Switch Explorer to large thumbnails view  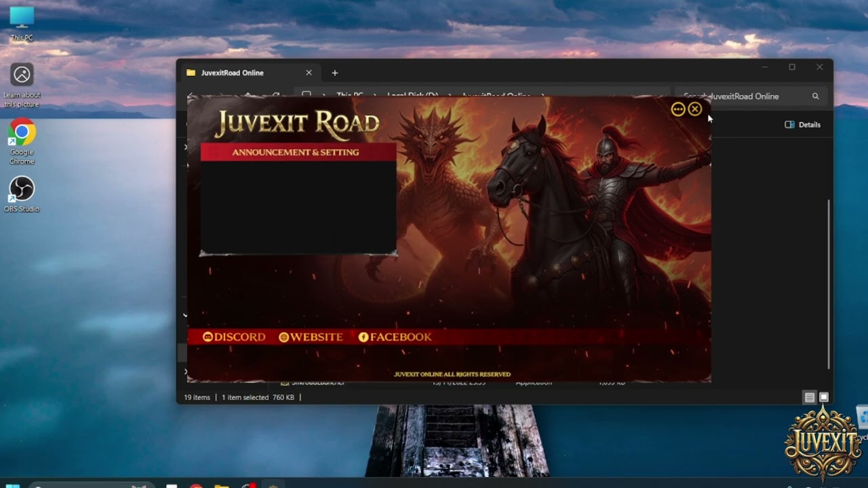coord(823,398)
